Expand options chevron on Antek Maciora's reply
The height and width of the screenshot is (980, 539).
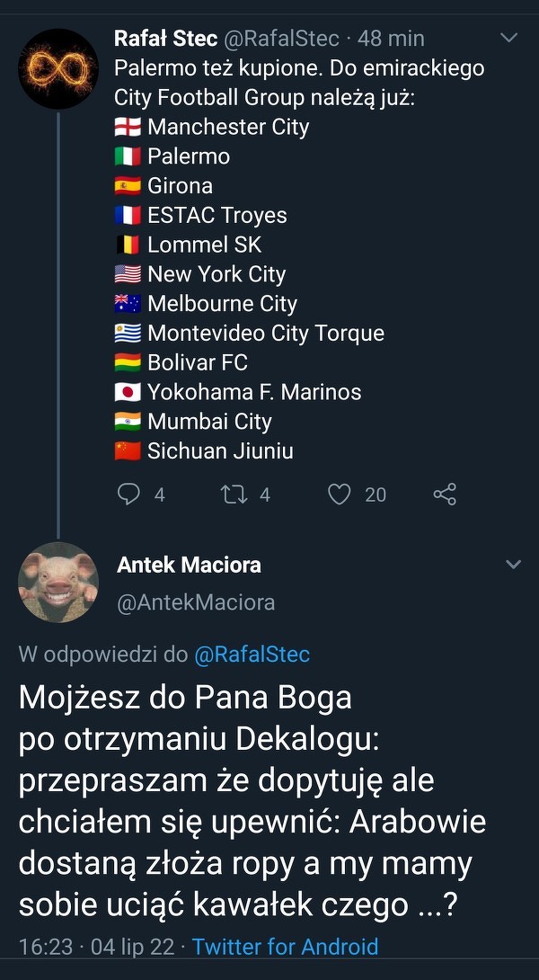(x=514, y=565)
